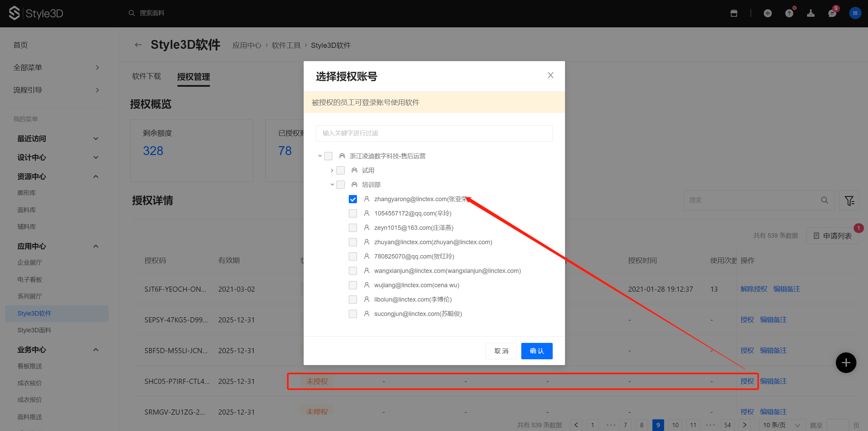This screenshot has width=868, height=431.
Task: Open Style3D面料 in sidebar menu
Action: click(x=34, y=330)
